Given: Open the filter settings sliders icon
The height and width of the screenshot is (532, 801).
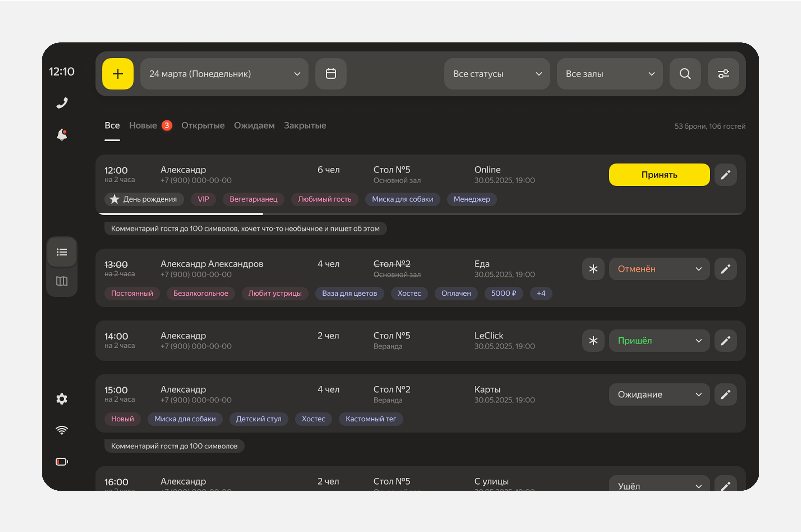Looking at the screenshot, I should 723,74.
